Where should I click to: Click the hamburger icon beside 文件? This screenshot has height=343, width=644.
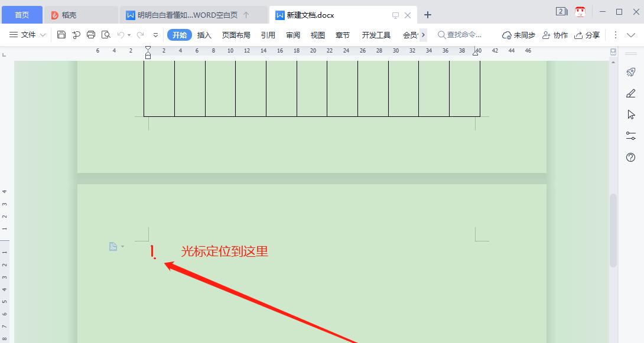(14, 35)
